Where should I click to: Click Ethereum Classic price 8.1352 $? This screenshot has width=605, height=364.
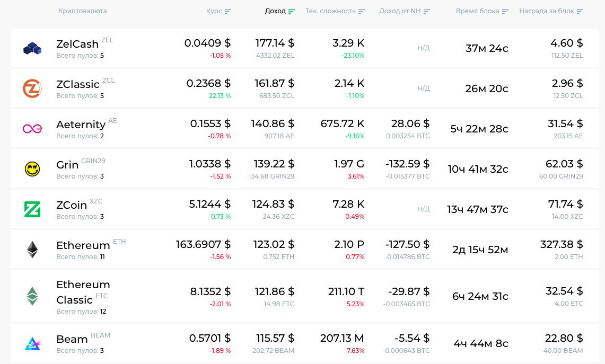[211, 291]
